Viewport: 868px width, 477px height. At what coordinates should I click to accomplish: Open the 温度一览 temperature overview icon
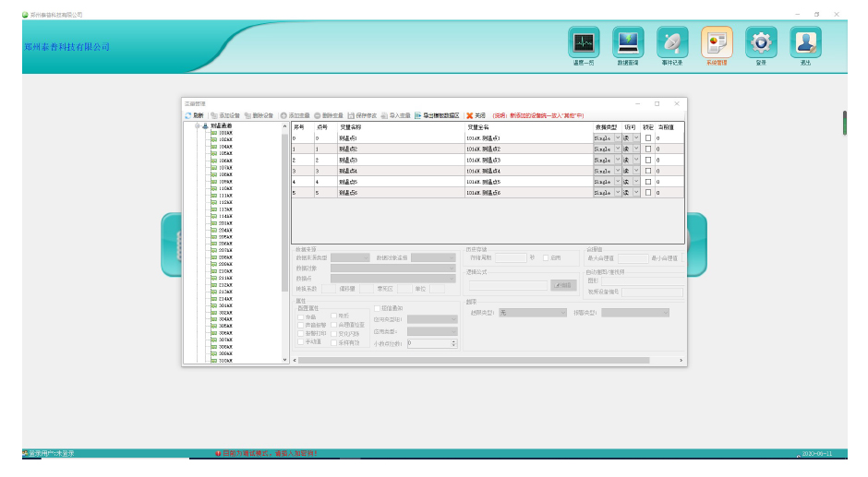(584, 42)
